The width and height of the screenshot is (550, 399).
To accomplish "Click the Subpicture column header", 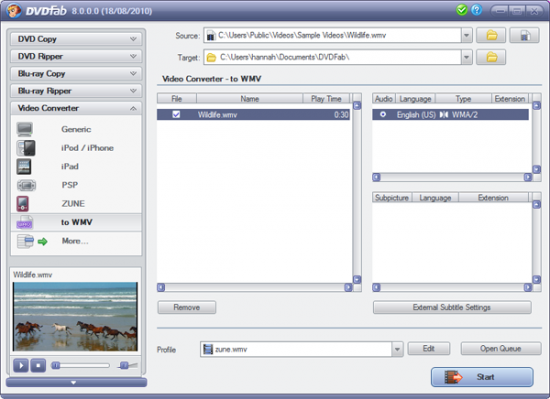I will coord(392,198).
